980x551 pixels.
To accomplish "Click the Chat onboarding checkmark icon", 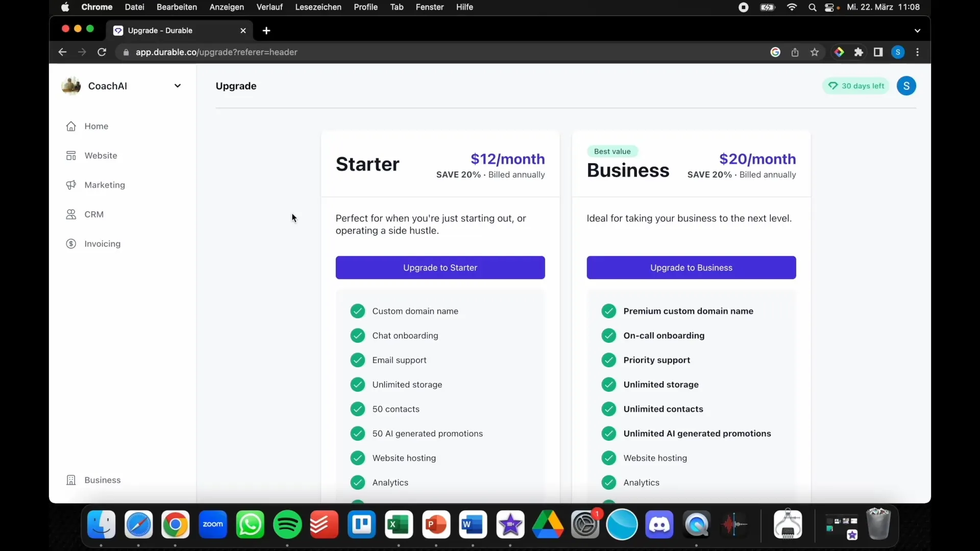I will pos(357,336).
